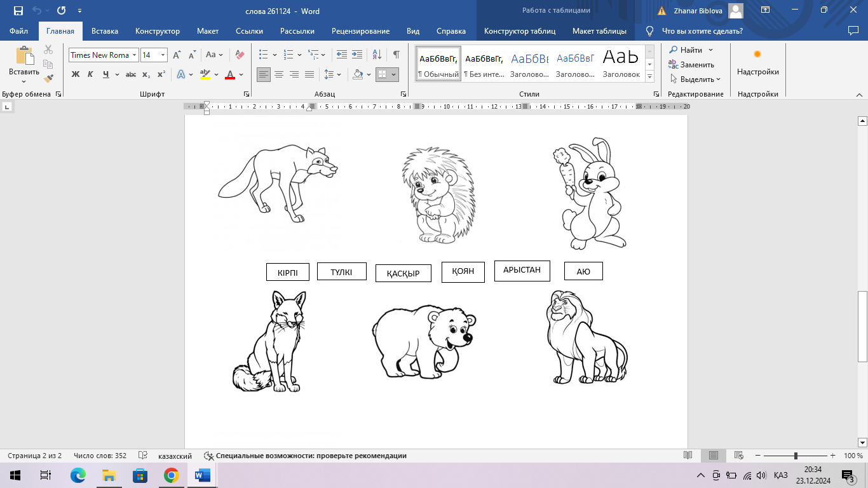
Task: Click the red font color swatch
Action: tap(229, 74)
